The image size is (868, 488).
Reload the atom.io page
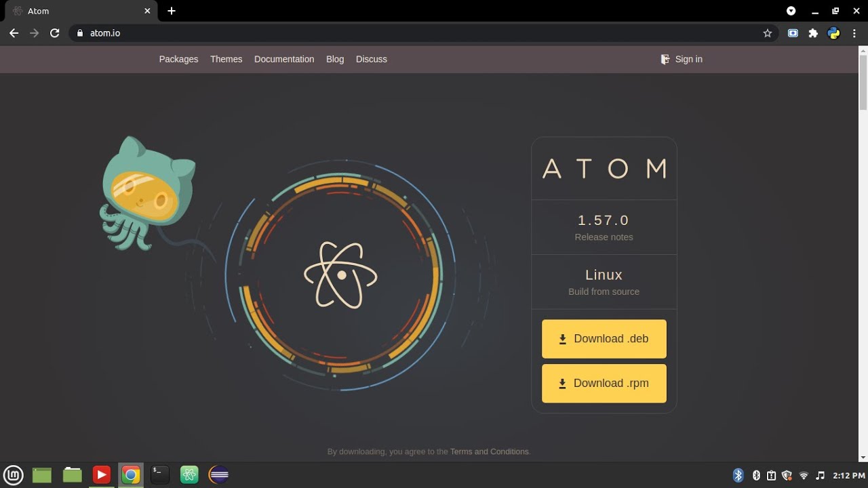click(x=55, y=33)
